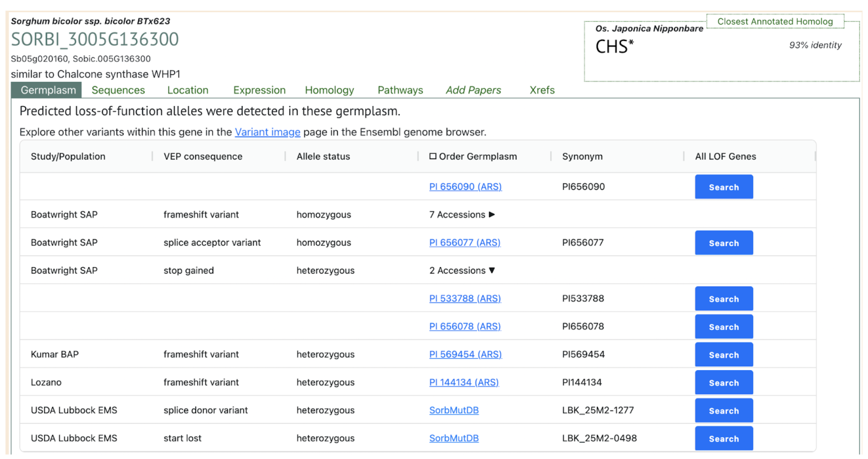
Task: Click the VEP consequence column header
Action: [x=203, y=156]
